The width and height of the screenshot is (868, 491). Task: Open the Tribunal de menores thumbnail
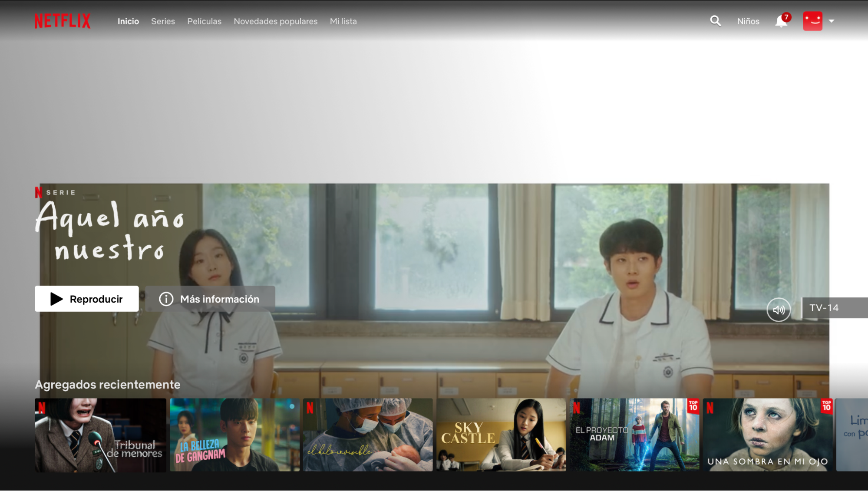pos(100,435)
